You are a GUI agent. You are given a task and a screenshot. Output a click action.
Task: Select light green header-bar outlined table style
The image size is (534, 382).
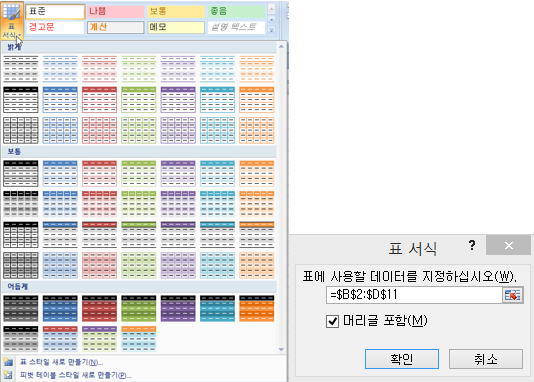(139, 100)
